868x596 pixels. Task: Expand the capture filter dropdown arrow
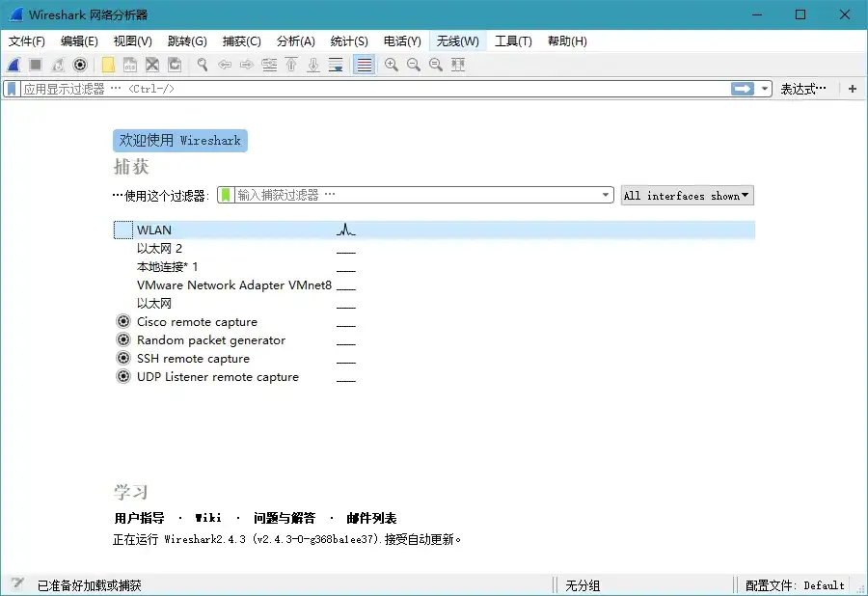tap(606, 194)
